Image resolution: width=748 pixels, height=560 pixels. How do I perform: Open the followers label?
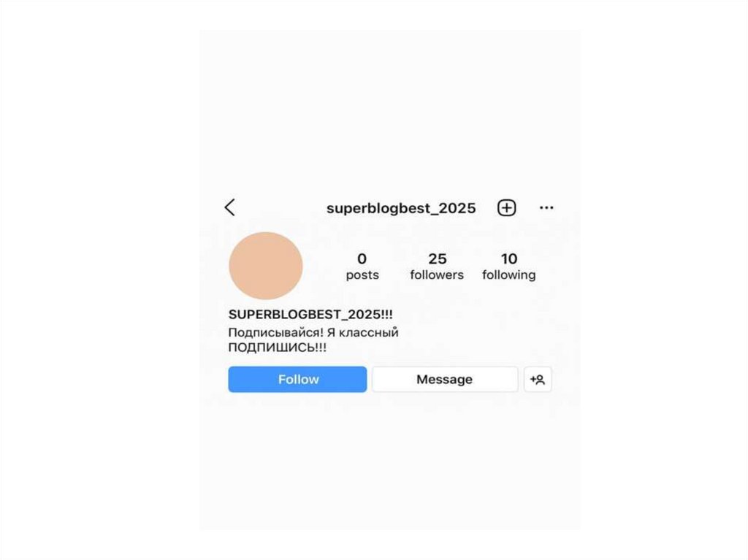pos(437,275)
